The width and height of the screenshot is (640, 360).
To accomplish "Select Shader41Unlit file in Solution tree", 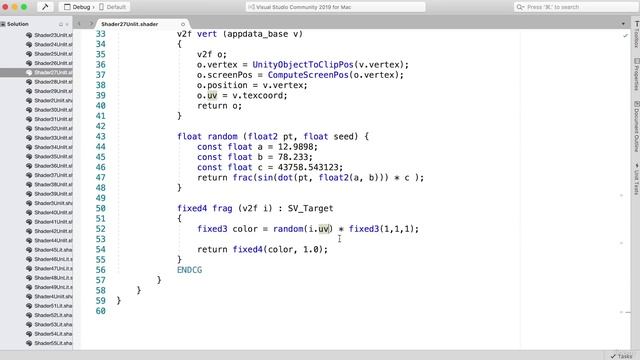I will pyautogui.click(x=49, y=222).
